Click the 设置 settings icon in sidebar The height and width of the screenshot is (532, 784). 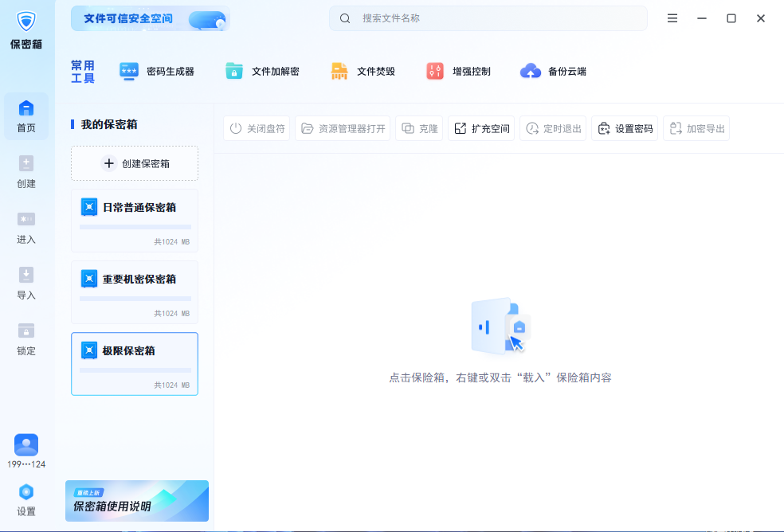[x=26, y=499]
